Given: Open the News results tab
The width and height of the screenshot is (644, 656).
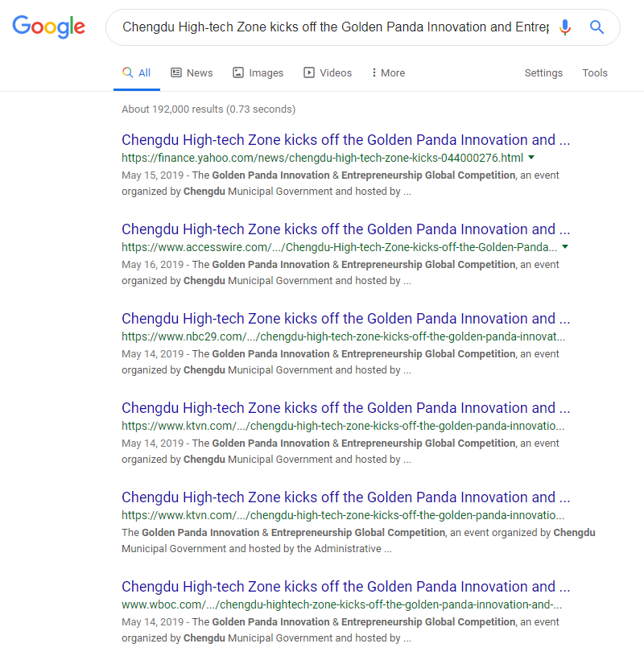Looking at the screenshot, I should pyautogui.click(x=192, y=72).
